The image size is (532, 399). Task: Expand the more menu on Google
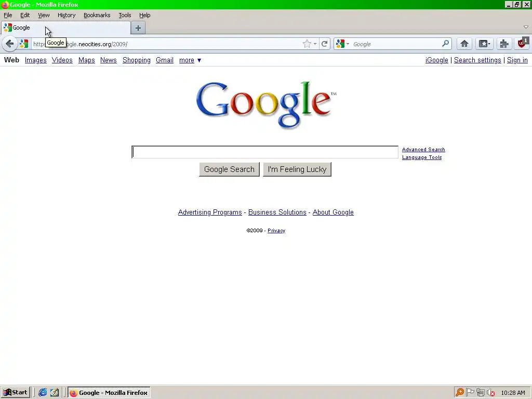click(x=190, y=60)
